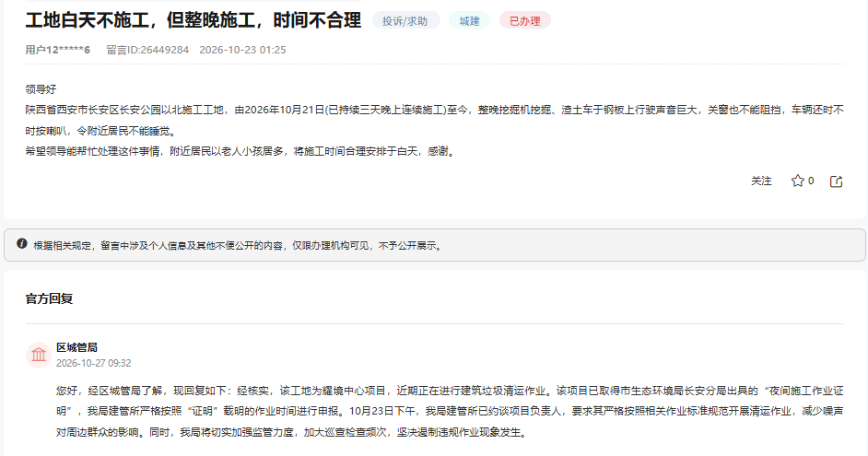This screenshot has width=868, height=456.
Task: Click the info icon in notice bar
Action: 21,243
